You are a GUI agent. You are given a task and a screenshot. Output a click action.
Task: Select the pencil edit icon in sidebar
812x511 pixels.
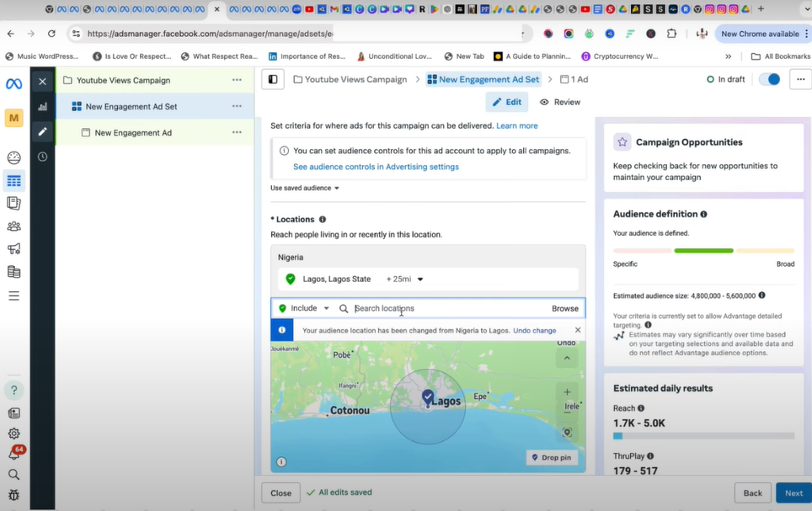tap(42, 131)
